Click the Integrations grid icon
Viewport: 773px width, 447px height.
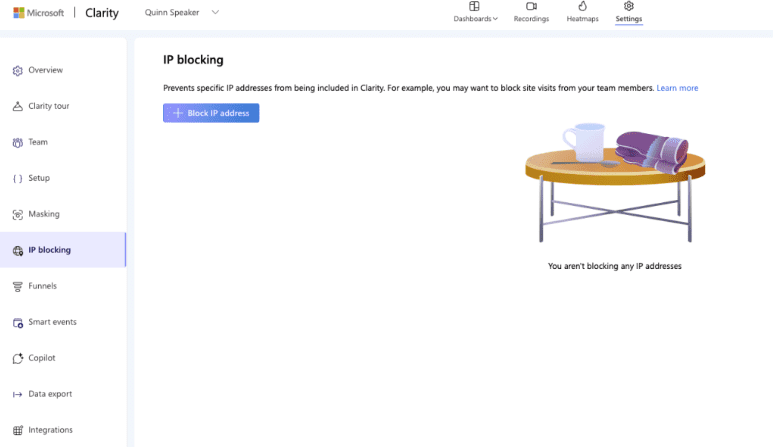(17, 430)
